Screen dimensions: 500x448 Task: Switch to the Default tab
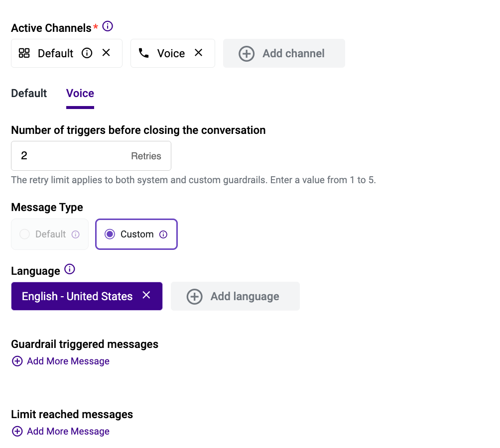(x=29, y=94)
